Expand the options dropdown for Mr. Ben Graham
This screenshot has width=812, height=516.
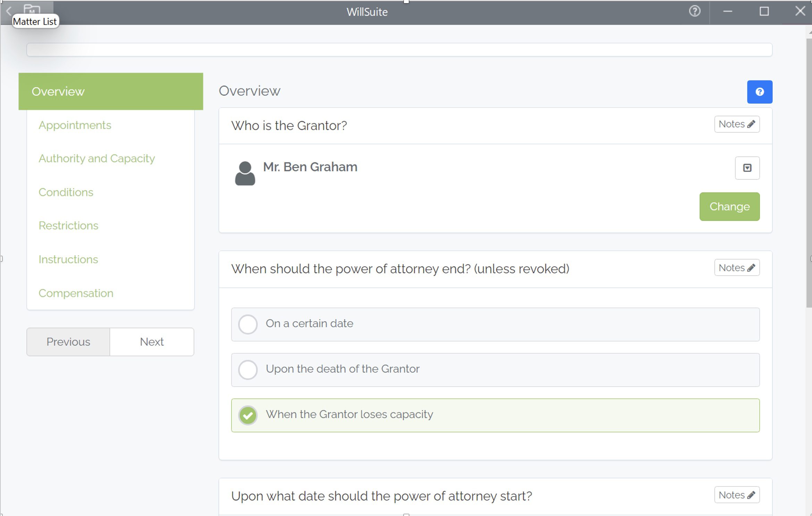click(747, 168)
